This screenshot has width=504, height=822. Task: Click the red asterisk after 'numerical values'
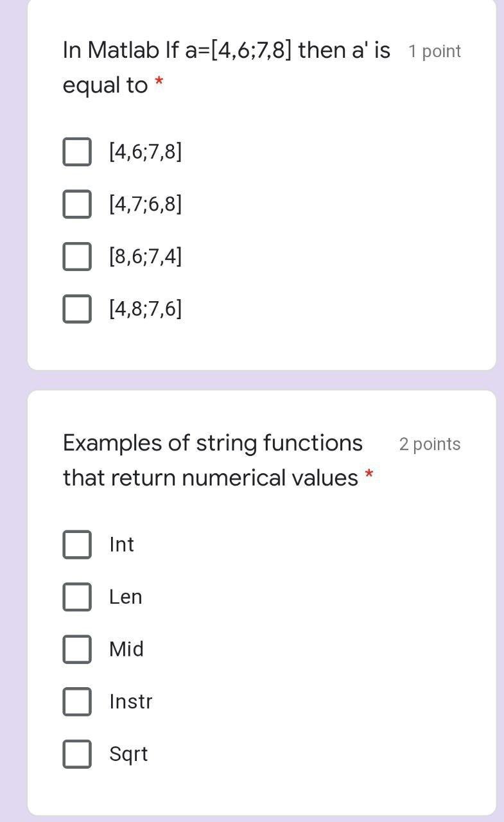[369, 475]
